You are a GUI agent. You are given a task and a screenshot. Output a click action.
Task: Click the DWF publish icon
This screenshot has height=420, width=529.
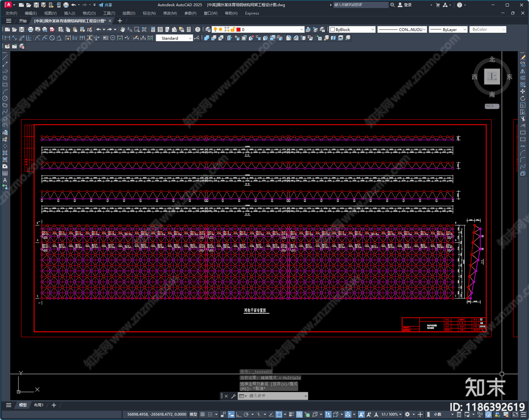(52, 29)
